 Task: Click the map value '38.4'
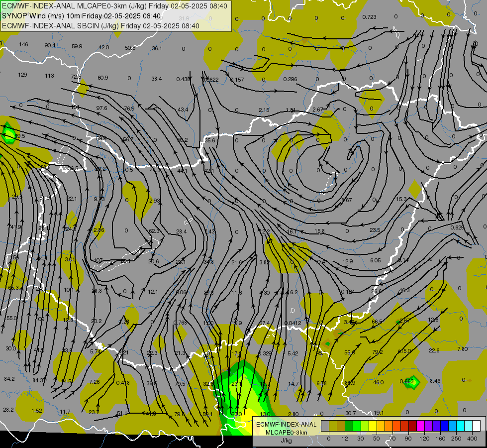click(x=157, y=79)
